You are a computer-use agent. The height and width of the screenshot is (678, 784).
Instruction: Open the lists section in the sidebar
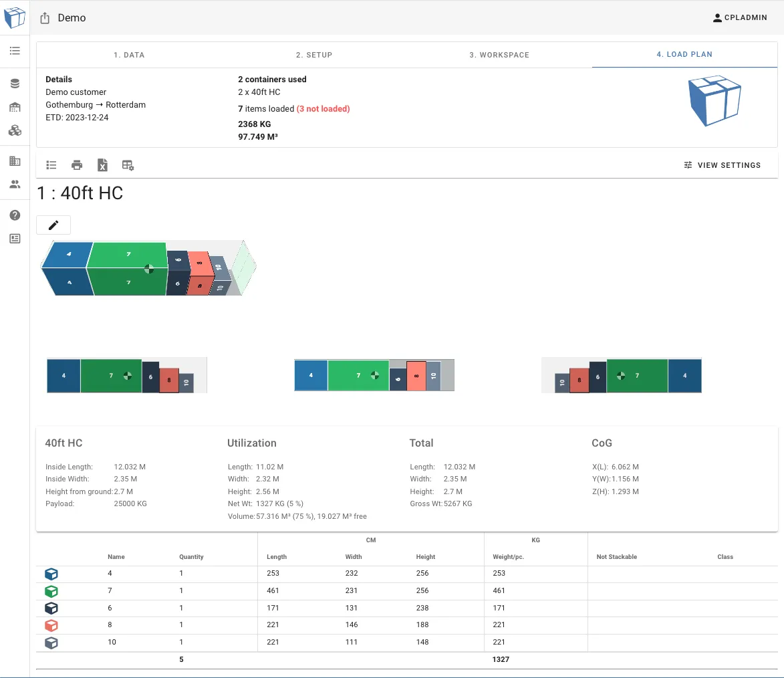pos(15,50)
